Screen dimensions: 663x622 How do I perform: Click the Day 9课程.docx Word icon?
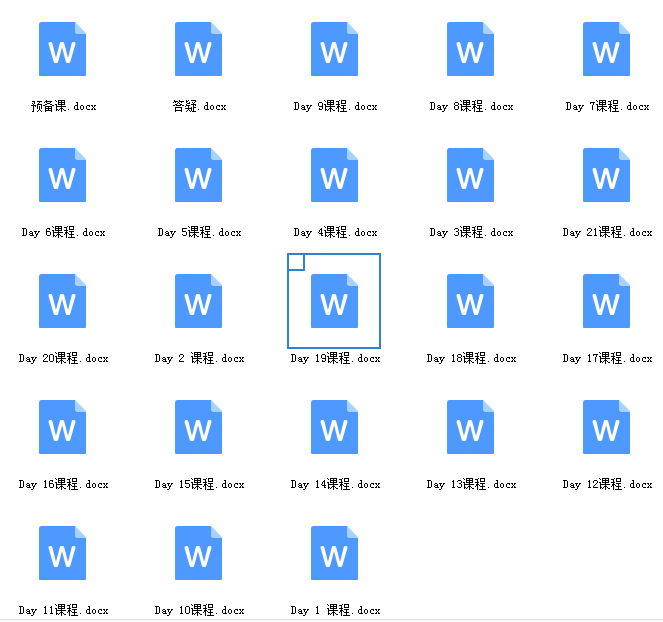click(x=334, y=49)
